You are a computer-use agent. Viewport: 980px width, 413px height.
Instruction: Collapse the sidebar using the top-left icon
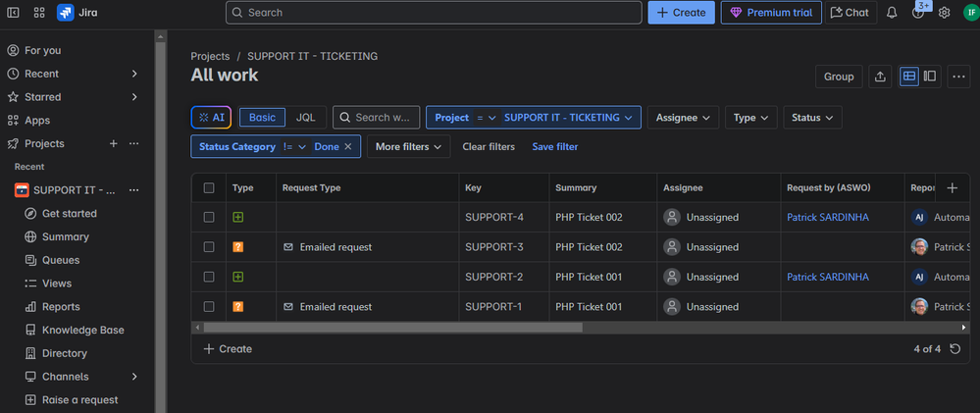click(x=14, y=13)
